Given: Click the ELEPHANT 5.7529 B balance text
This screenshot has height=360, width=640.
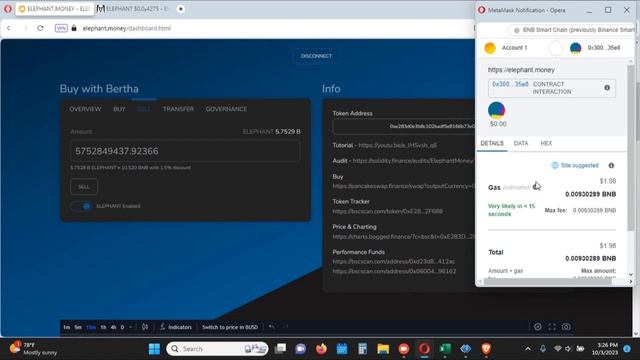Looking at the screenshot, I should (271, 131).
